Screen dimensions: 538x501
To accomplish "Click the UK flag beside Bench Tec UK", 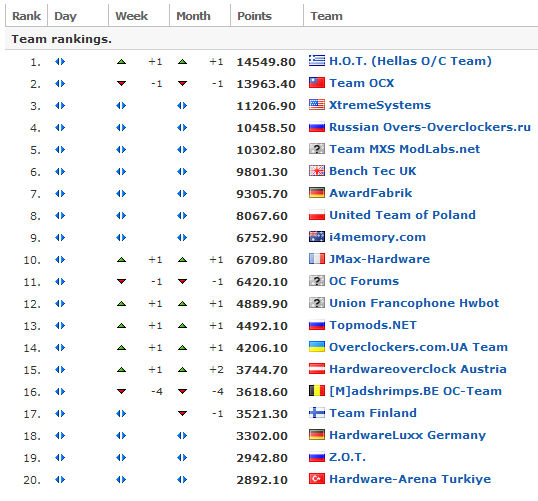I will coord(317,171).
